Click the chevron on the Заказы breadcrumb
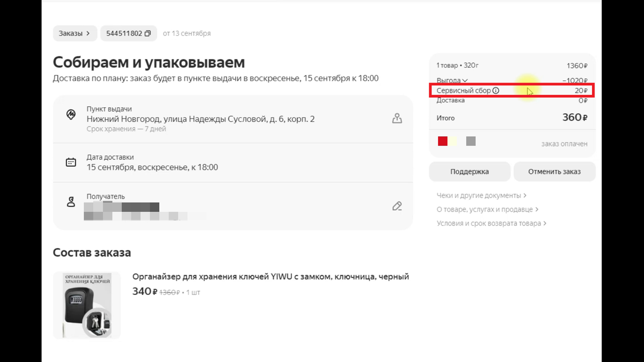Screen dimensions: 644x362 point(87,33)
